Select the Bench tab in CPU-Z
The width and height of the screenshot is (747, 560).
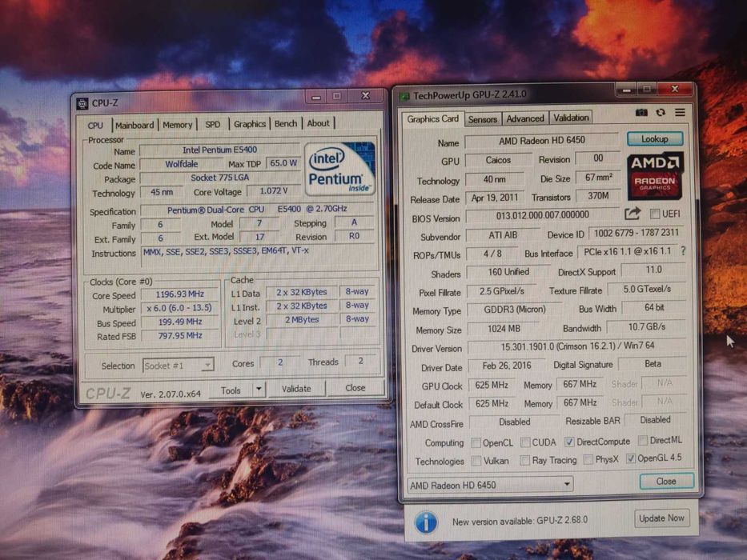[x=286, y=124]
